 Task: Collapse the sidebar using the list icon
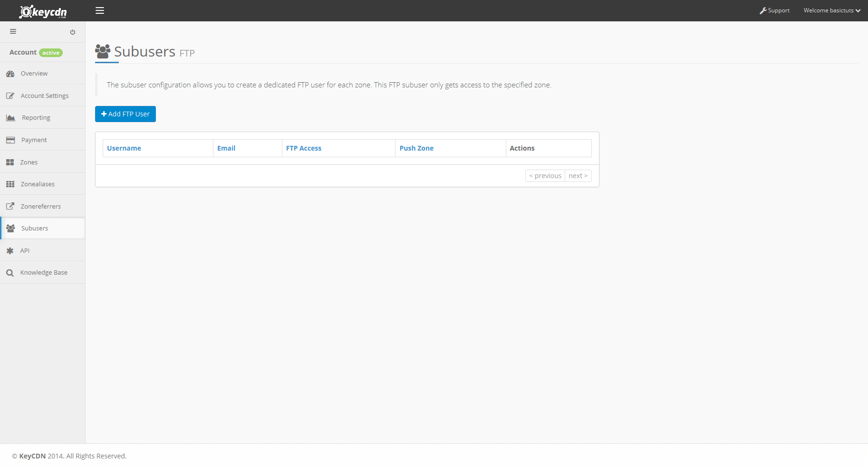pyautogui.click(x=13, y=32)
